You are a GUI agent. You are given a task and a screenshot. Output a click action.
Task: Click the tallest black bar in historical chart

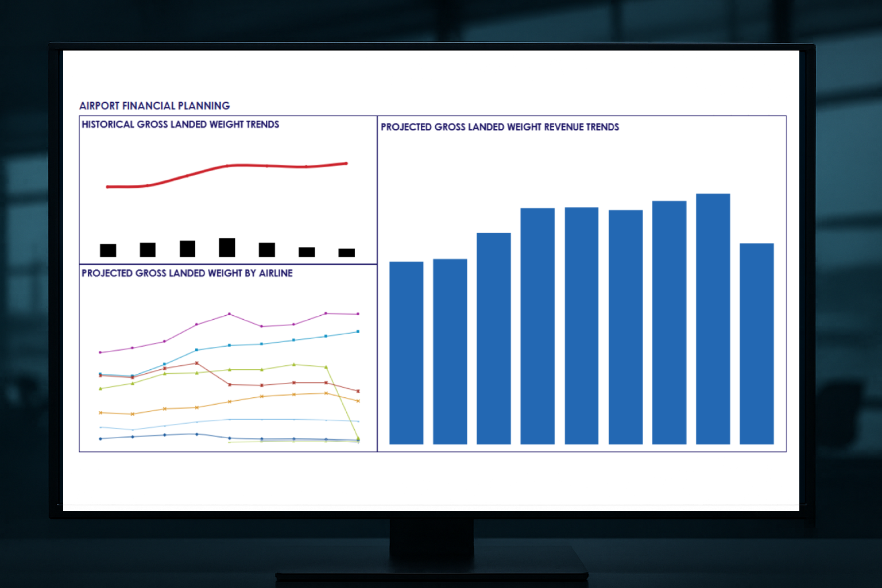tap(227, 247)
